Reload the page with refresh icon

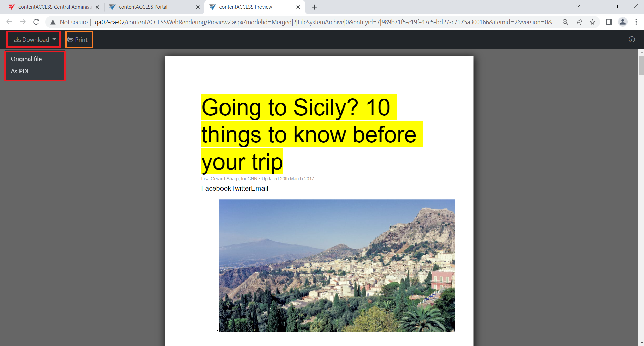point(36,22)
